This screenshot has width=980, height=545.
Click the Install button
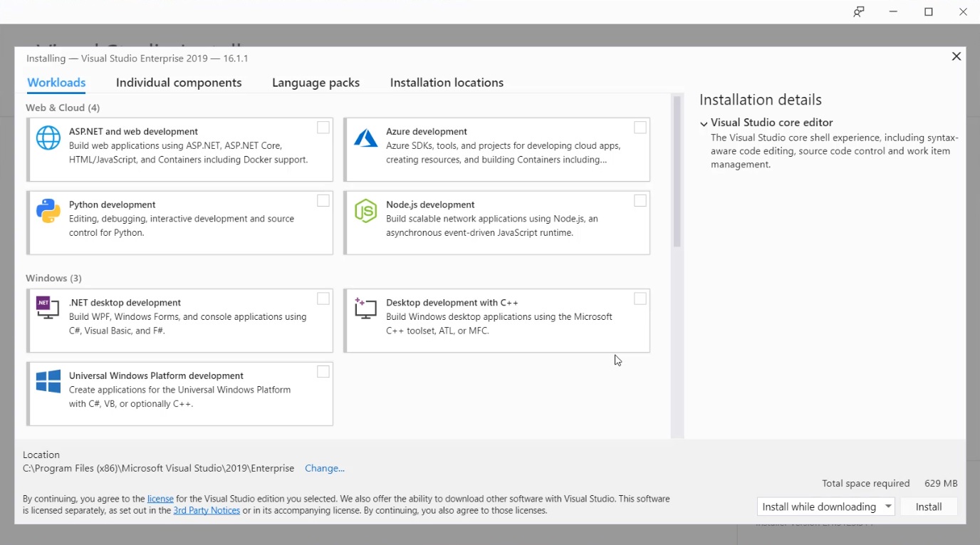tap(929, 507)
